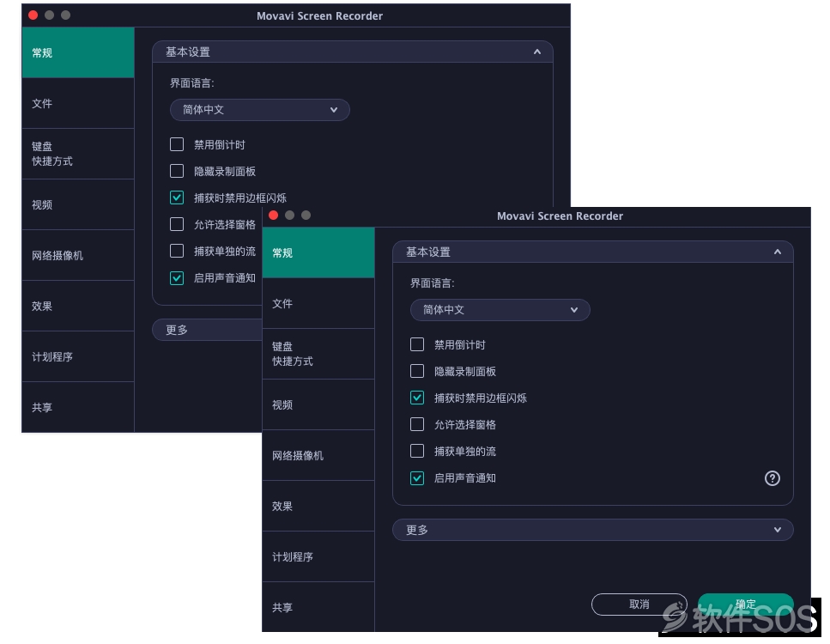
Task: Open 视频 tab in back window sidebar
Action: coord(78,204)
